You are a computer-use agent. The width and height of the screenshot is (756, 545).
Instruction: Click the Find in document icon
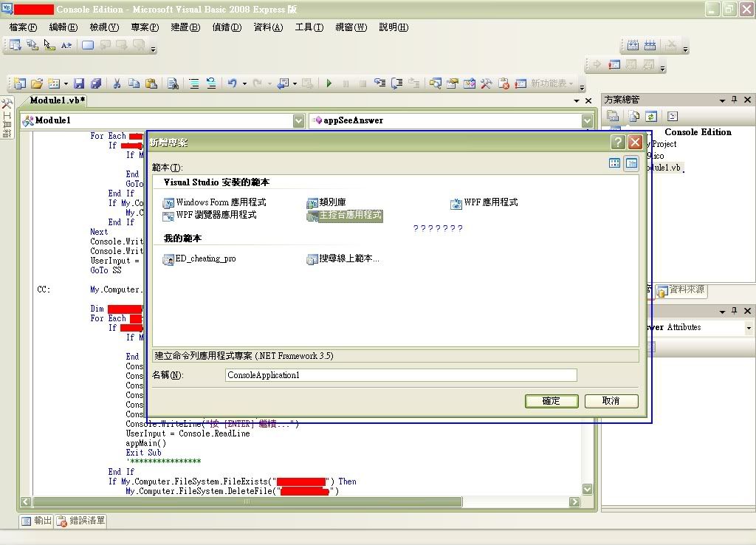click(x=173, y=83)
